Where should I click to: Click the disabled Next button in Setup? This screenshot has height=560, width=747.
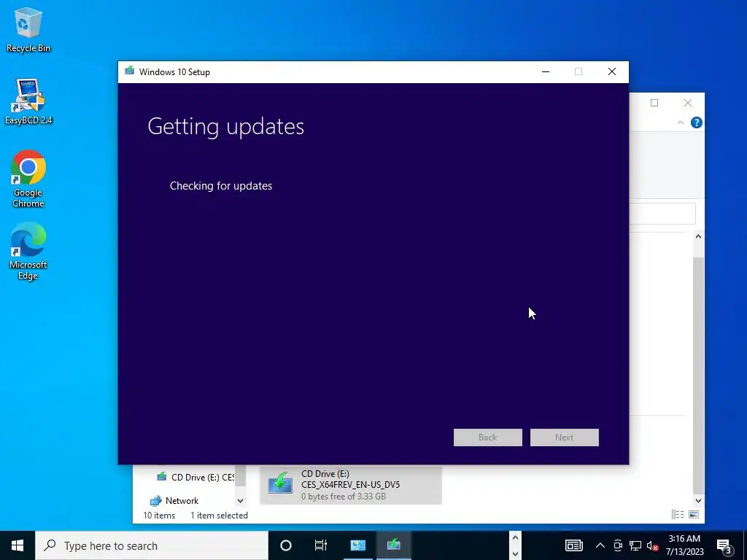tap(564, 437)
